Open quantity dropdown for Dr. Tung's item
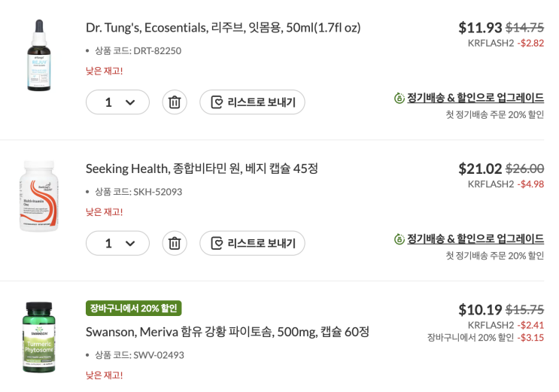The image size is (559, 392). tap(118, 102)
